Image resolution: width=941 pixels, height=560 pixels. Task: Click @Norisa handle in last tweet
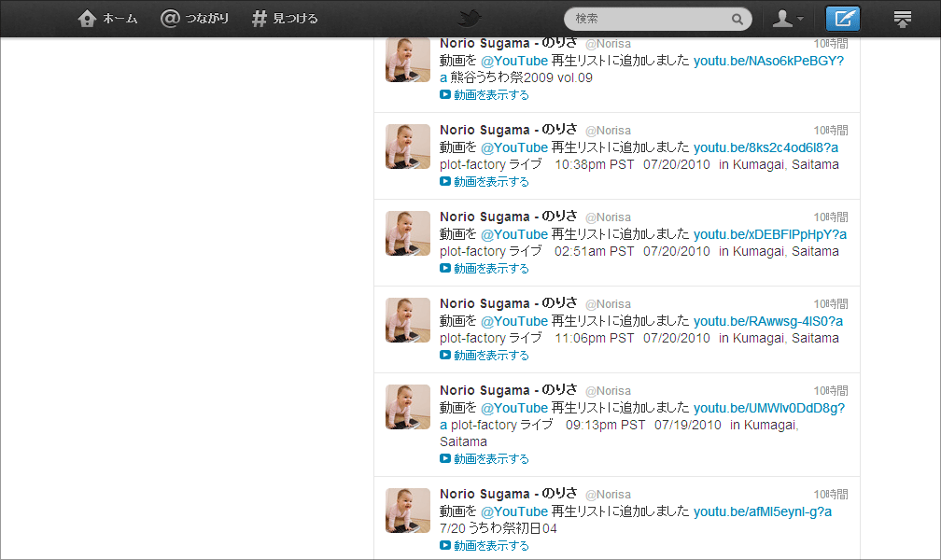[x=608, y=495]
